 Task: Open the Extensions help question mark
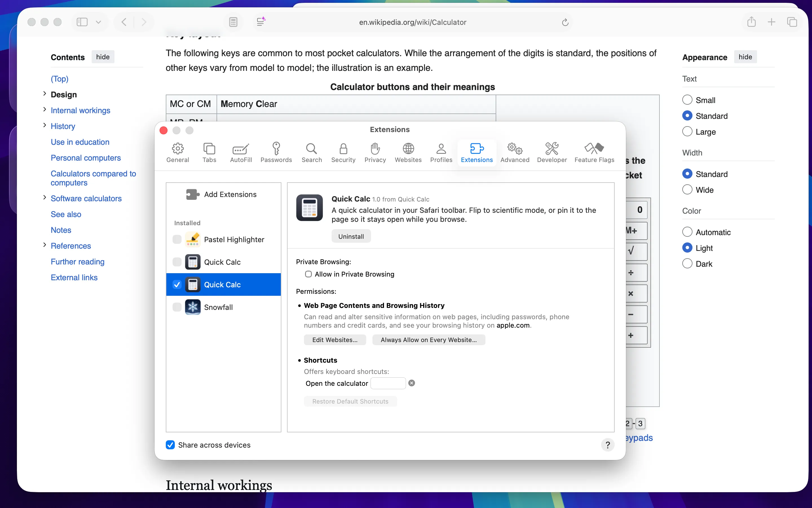(x=607, y=445)
